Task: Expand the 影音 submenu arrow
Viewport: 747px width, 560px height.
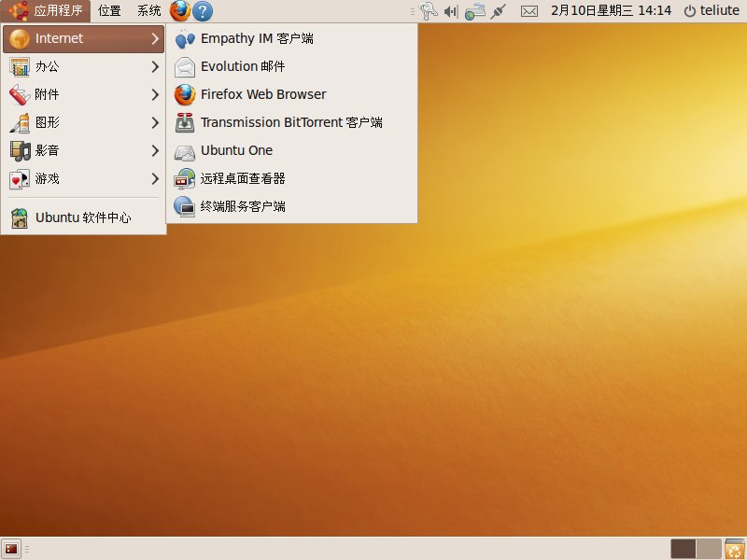Action: point(155,151)
